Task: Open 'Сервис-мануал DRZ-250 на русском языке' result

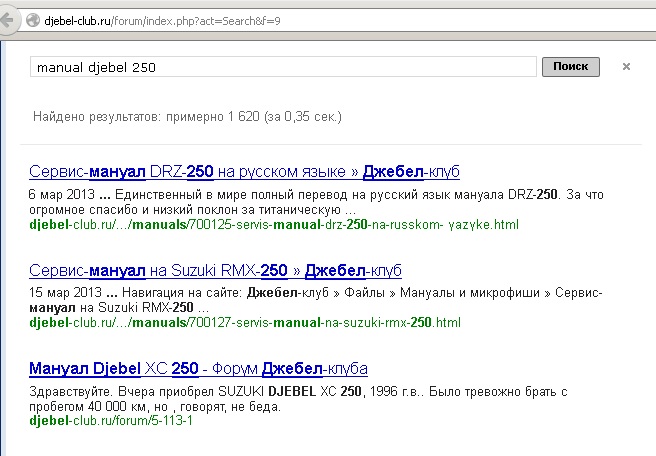Action: (x=244, y=172)
